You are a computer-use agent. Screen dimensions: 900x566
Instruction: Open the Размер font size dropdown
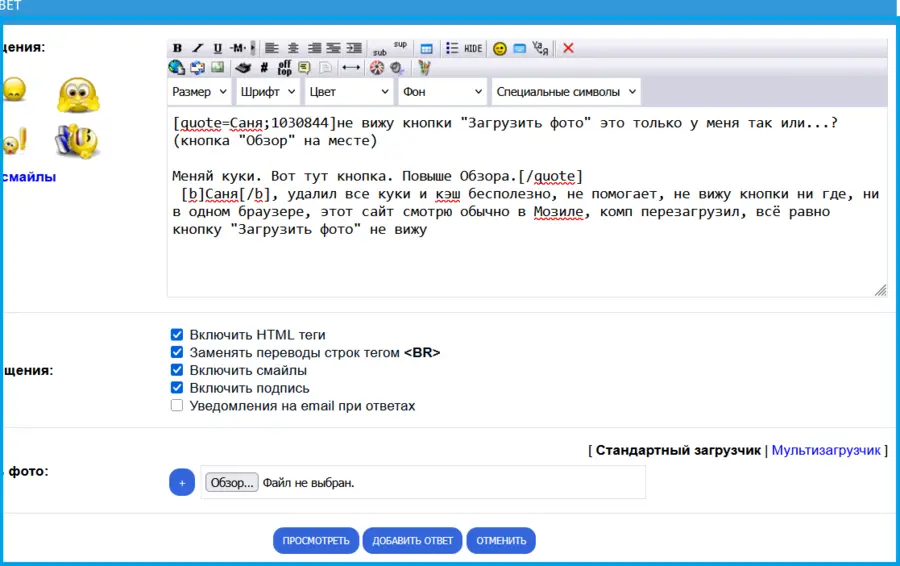198,92
